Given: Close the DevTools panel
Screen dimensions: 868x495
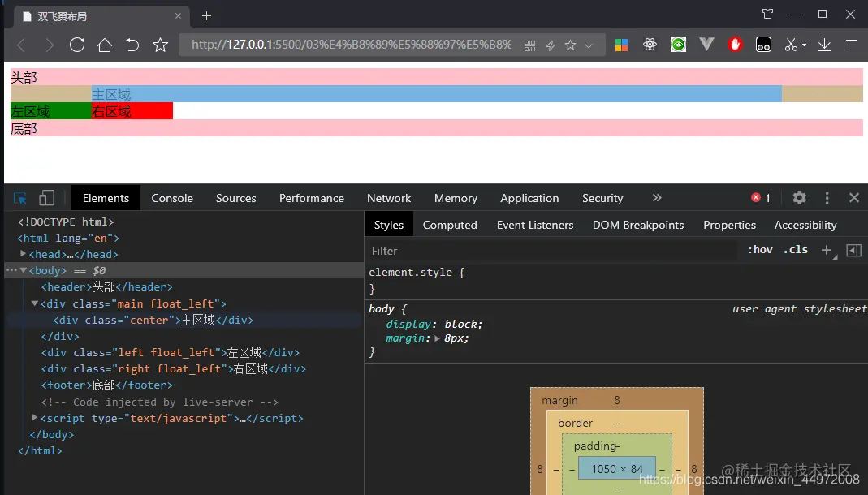Looking at the screenshot, I should [x=854, y=198].
